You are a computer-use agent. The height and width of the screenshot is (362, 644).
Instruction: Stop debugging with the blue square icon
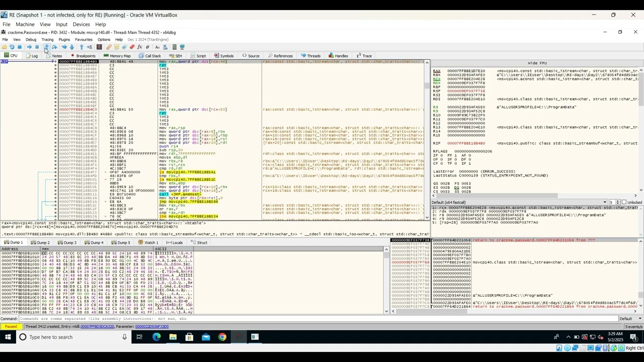click(20, 47)
